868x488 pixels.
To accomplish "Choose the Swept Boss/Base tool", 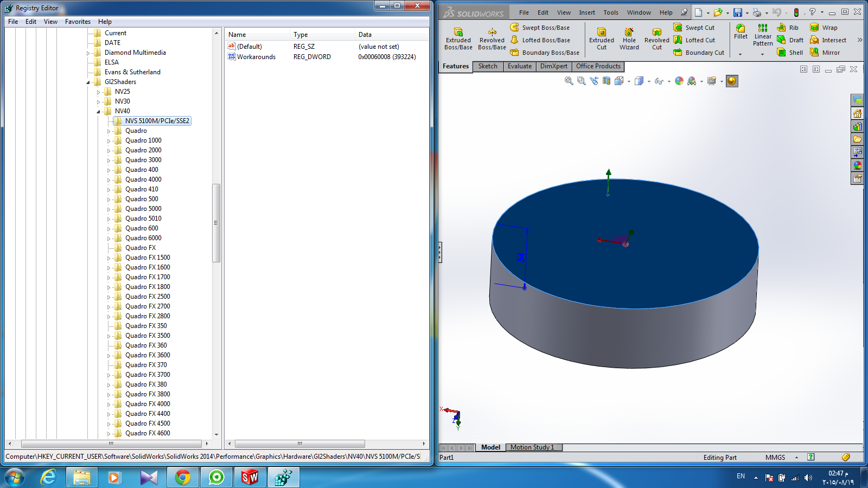I will (x=540, y=28).
